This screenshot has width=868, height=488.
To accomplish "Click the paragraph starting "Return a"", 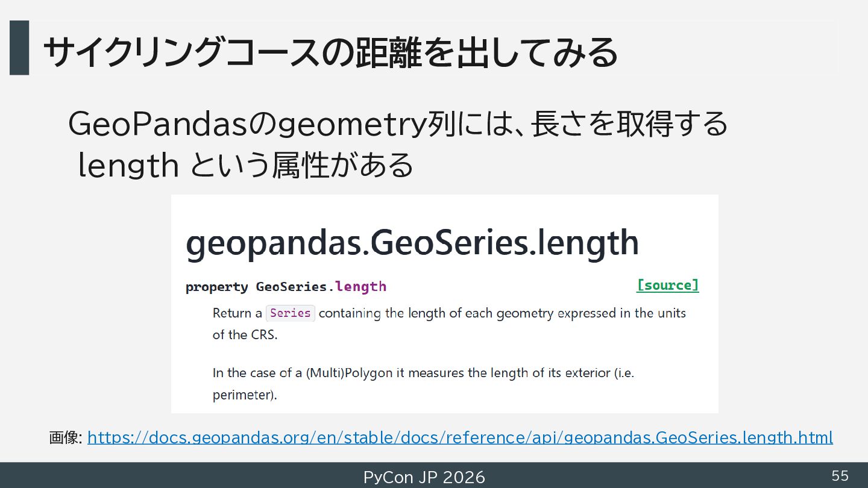I will (x=449, y=324).
